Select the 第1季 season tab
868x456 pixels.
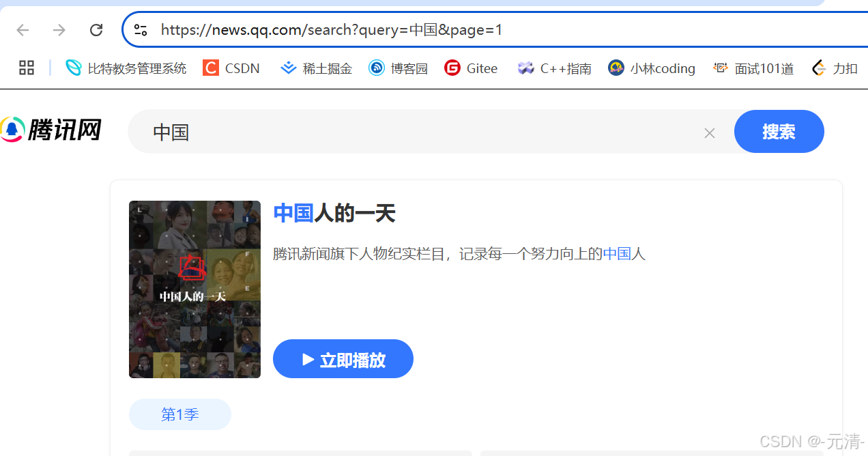pyautogui.click(x=180, y=414)
